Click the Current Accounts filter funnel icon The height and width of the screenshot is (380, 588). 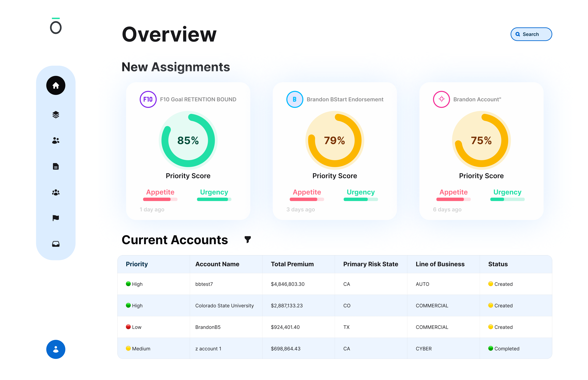(x=248, y=239)
